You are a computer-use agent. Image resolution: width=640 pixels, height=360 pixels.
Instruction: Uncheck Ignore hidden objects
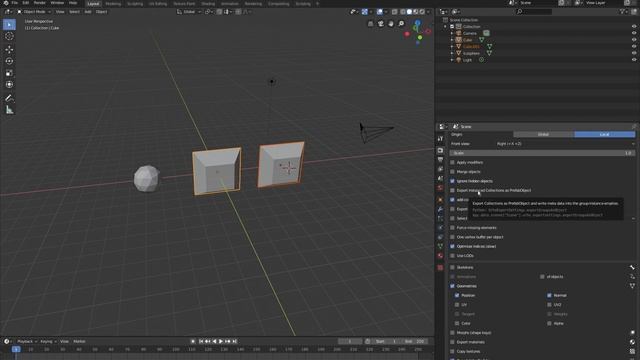(452, 181)
